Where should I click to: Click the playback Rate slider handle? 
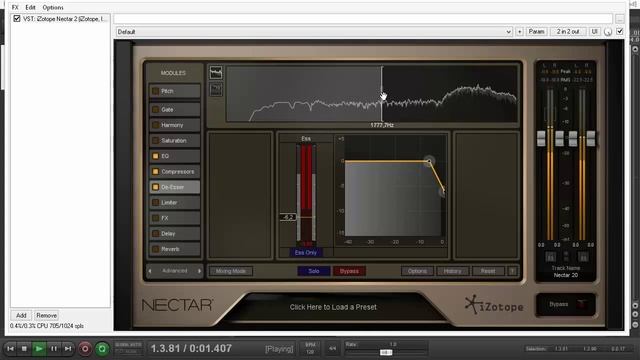386,352
